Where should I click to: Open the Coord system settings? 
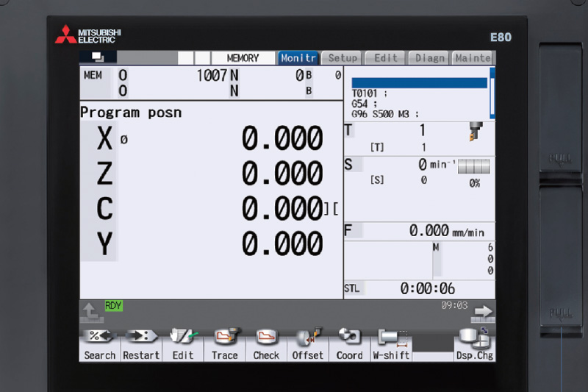click(x=349, y=343)
